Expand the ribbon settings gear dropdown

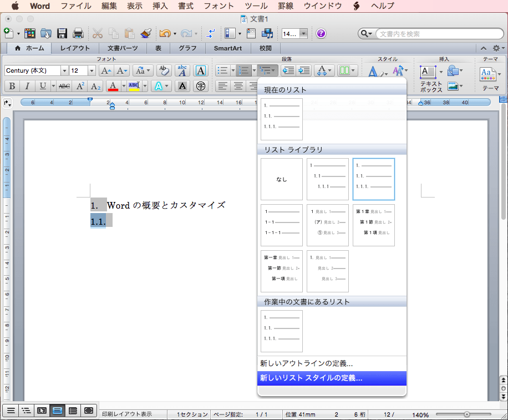click(x=498, y=48)
